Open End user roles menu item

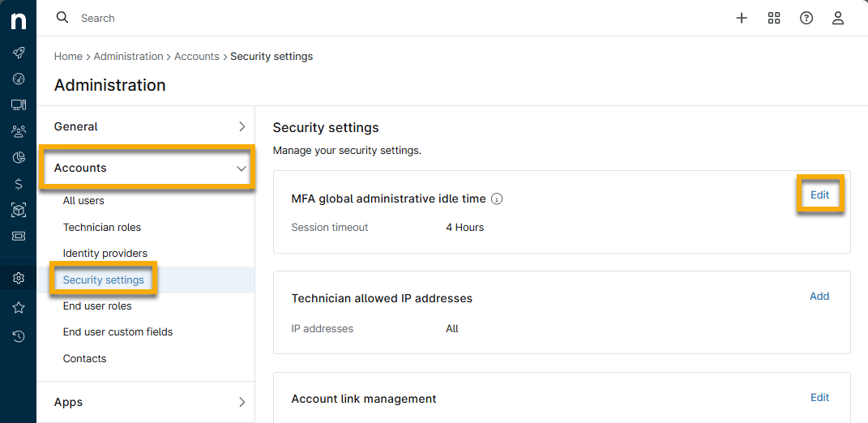point(97,305)
